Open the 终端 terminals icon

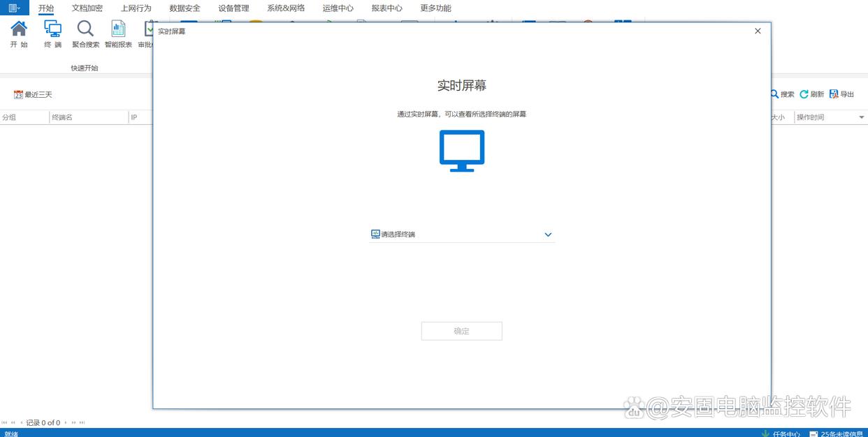52,34
